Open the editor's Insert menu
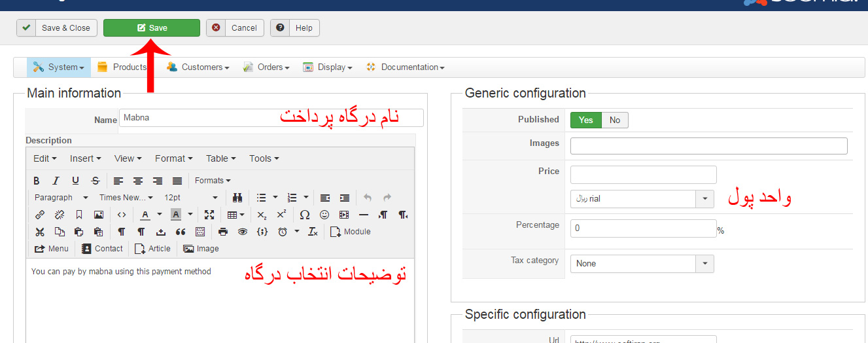868x343 pixels. point(85,158)
